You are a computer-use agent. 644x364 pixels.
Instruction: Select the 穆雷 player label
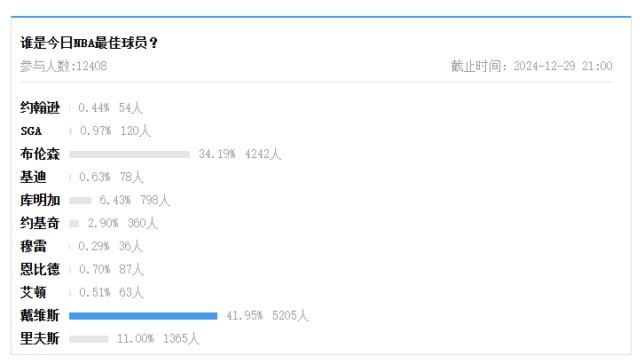click(x=34, y=246)
